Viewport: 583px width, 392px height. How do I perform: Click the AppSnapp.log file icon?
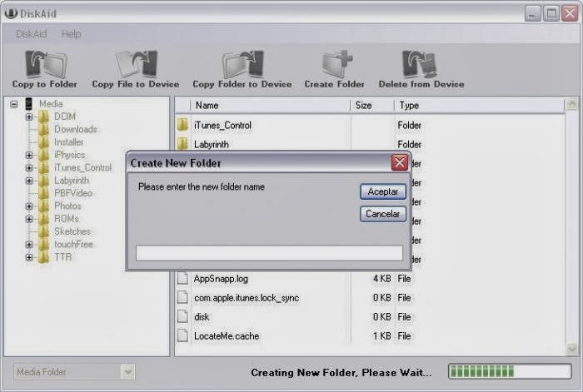[182, 278]
